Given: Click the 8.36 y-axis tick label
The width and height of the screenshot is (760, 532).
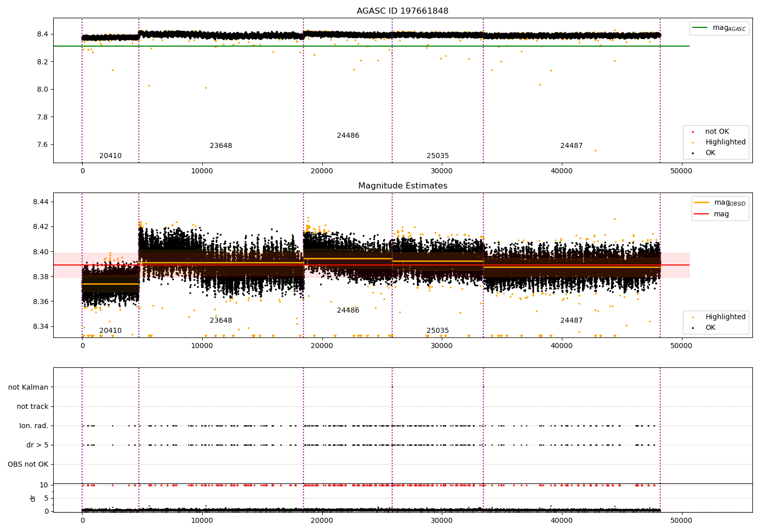Looking at the screenshot, I should tap(41, 302).
